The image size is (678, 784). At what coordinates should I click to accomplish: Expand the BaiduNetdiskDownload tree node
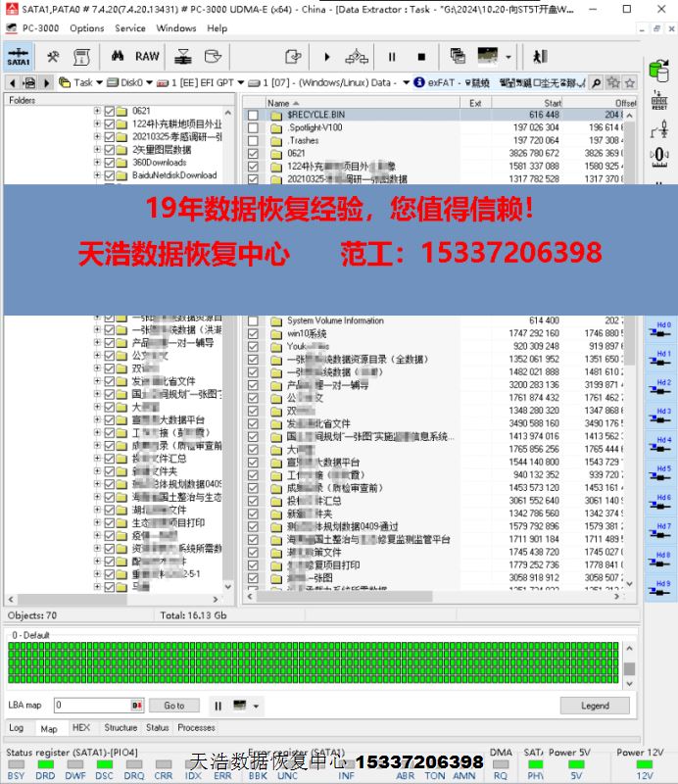pos(97,175)
